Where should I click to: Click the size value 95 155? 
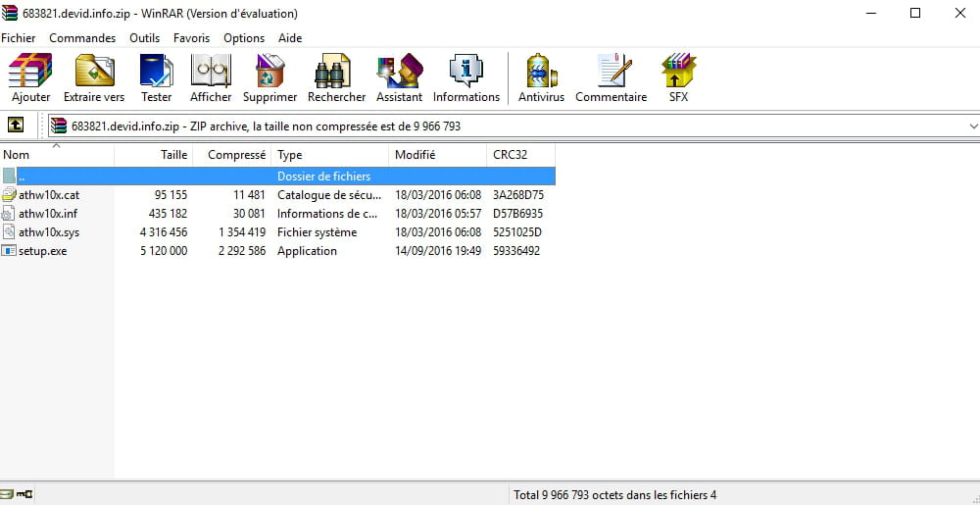171,195
